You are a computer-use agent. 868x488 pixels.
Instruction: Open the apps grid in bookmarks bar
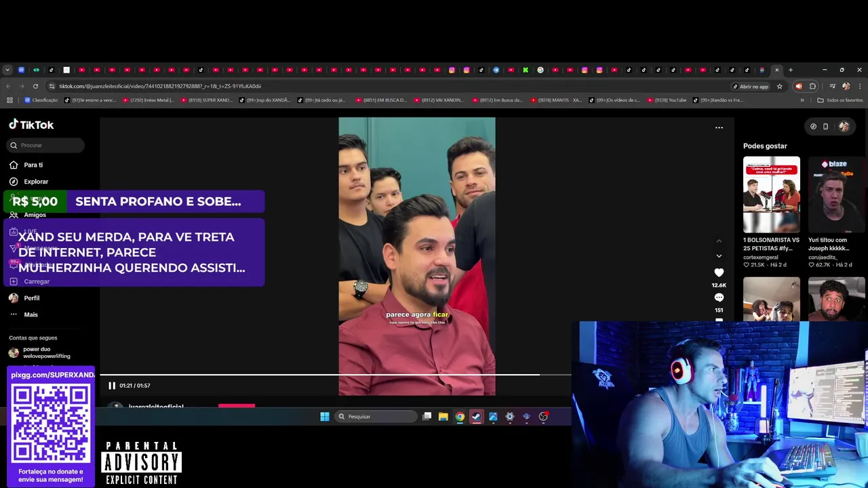click(9, 100)
